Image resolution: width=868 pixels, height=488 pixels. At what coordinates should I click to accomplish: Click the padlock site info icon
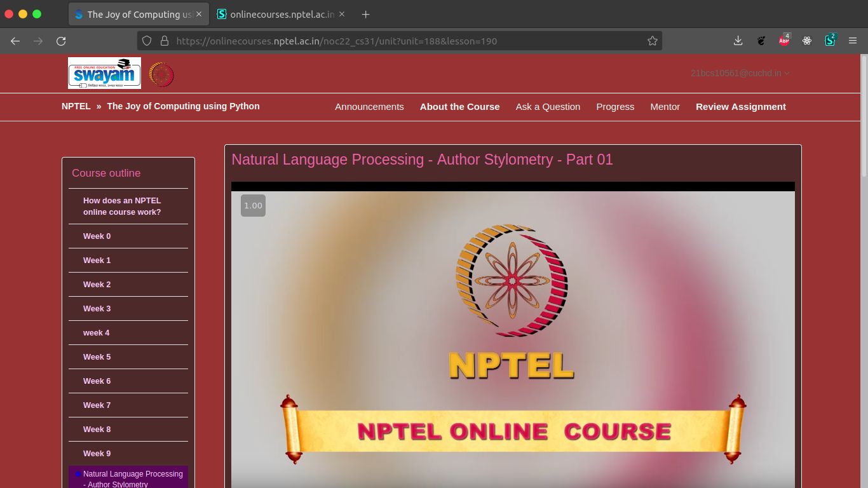coord(165,41)
